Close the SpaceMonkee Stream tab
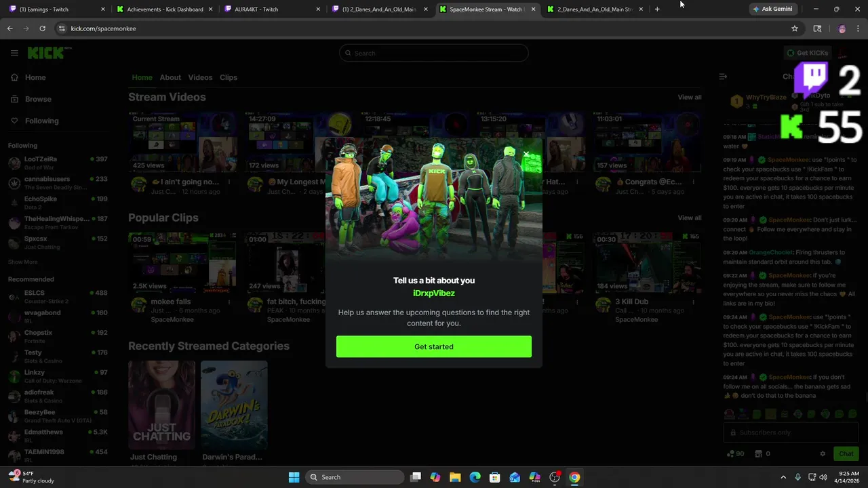Viewport: 868px width, 488px height. tap(533, 9)
